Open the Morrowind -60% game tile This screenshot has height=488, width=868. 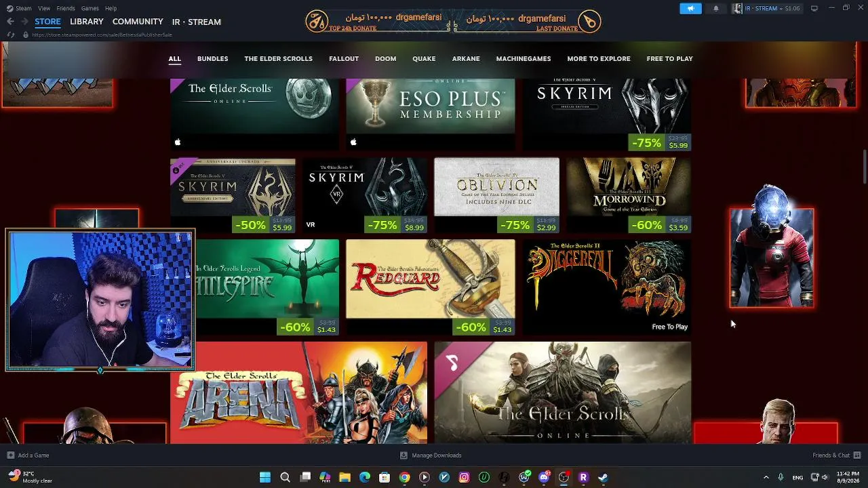[629, 196]
